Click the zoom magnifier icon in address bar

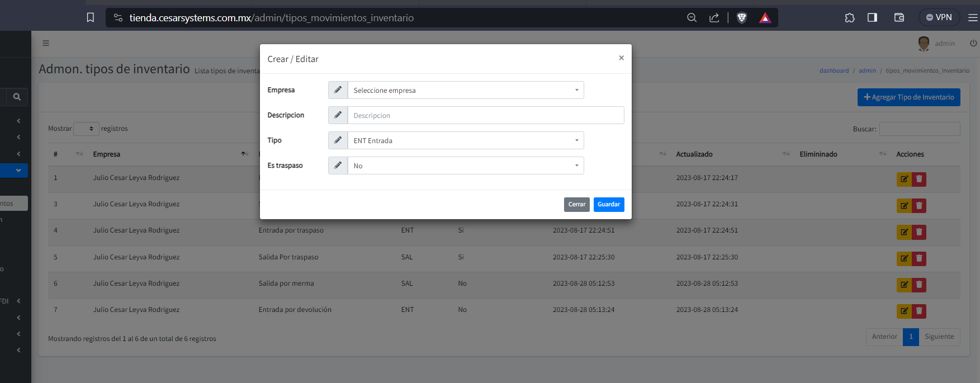(692, 18)
